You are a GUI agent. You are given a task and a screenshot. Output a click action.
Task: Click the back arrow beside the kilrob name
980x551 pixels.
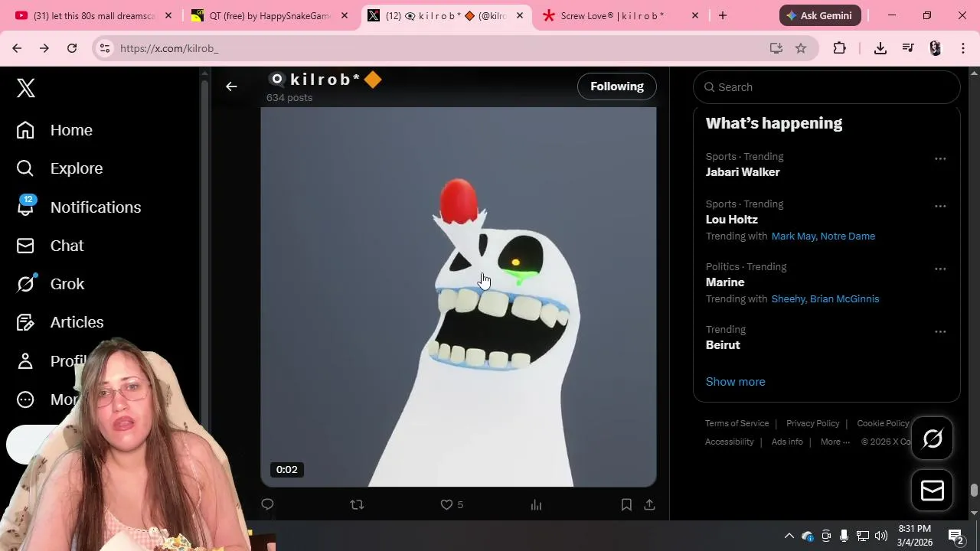[231, 86]
